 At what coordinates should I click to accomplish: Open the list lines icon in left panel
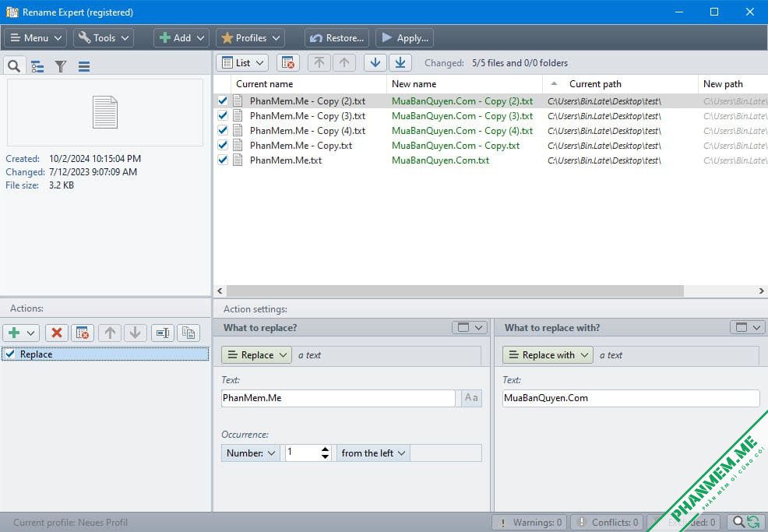point(84,66)
